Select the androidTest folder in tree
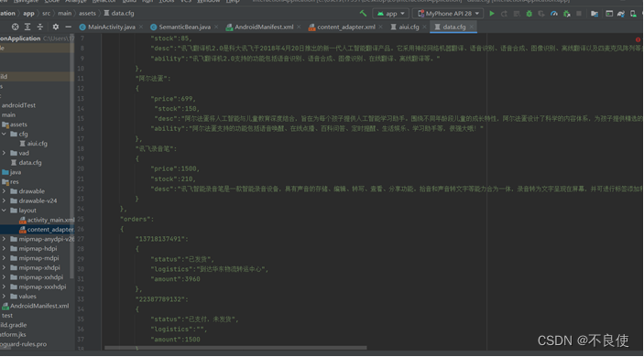 pyautogui.click(x=18, y=105)
